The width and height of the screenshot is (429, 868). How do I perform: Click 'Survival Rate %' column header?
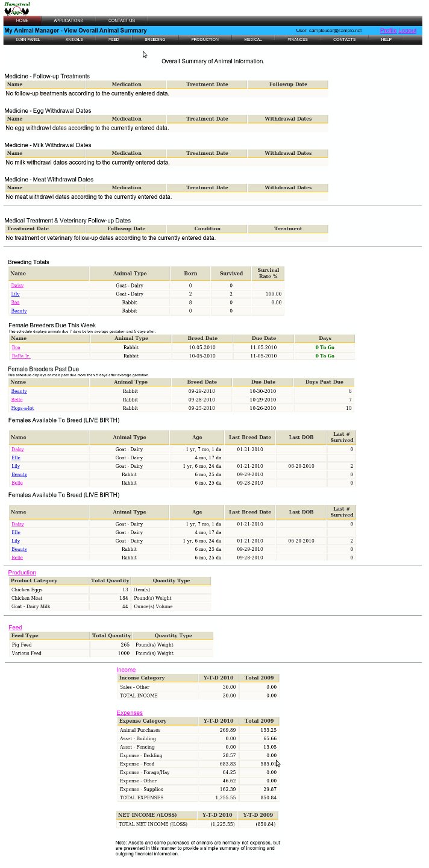(268, 274)
